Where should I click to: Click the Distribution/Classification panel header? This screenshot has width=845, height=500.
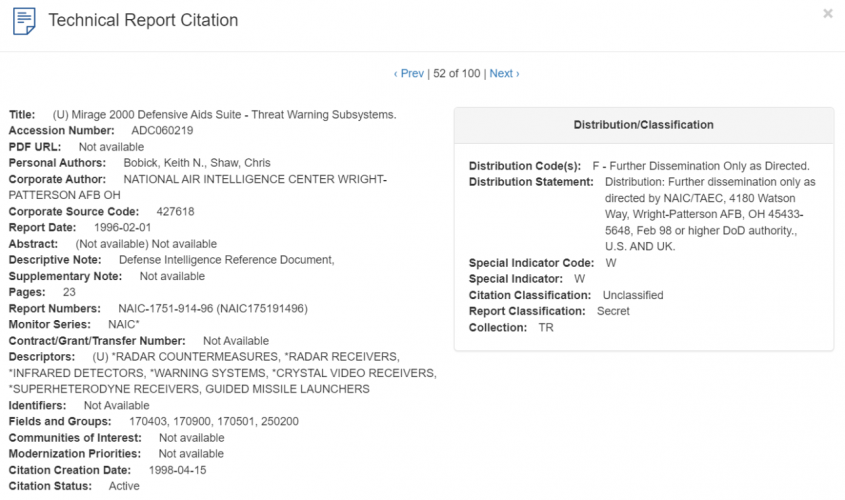click(x=643, y=125)
